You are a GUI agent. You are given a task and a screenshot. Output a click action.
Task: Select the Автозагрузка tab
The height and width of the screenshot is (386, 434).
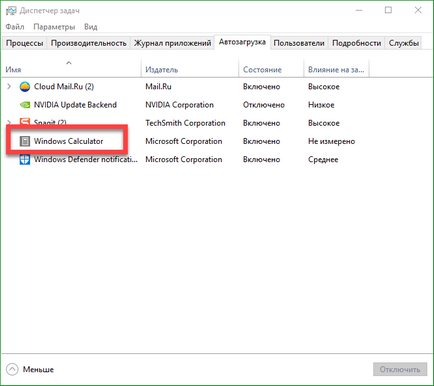coord(242,42)
